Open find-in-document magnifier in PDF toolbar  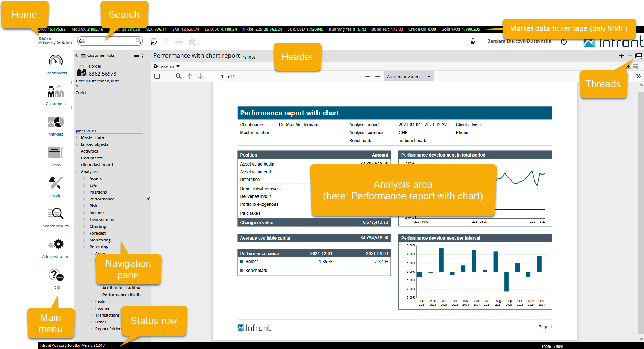[178, 76]
